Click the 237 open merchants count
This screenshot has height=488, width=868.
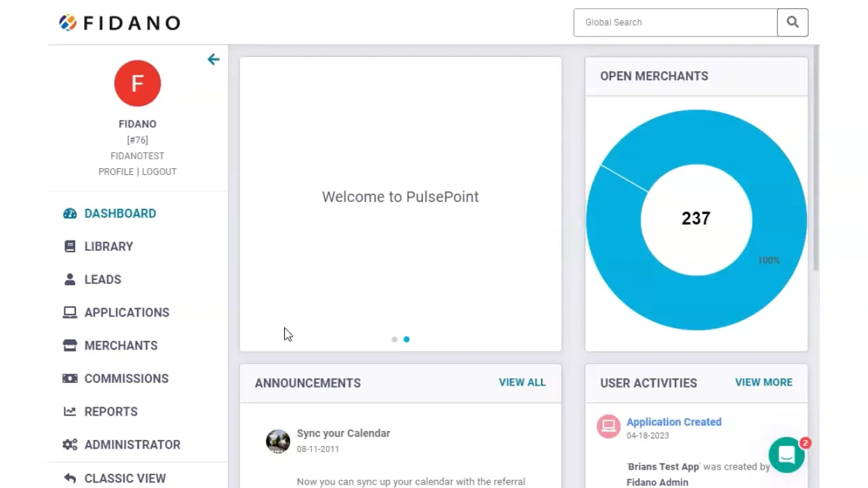[x=696, y=218]
